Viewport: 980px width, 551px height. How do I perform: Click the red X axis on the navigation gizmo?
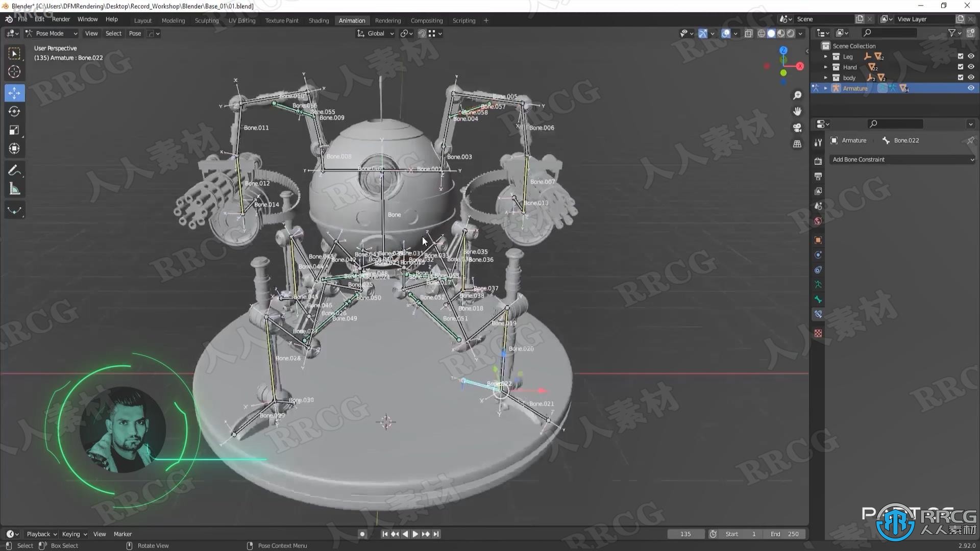pyautogui.click(x=800, y=66)
